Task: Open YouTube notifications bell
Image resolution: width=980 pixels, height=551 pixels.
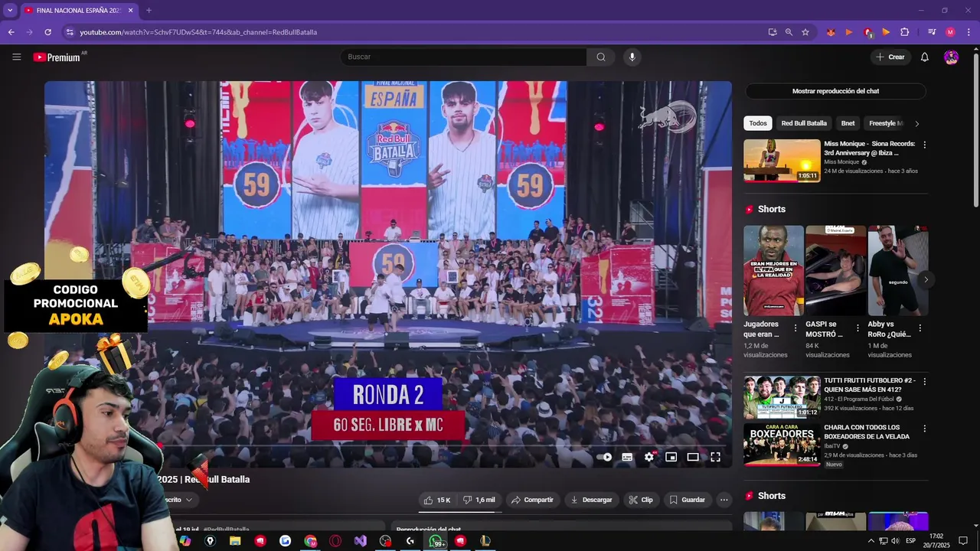Action: (x=924, y=57)
